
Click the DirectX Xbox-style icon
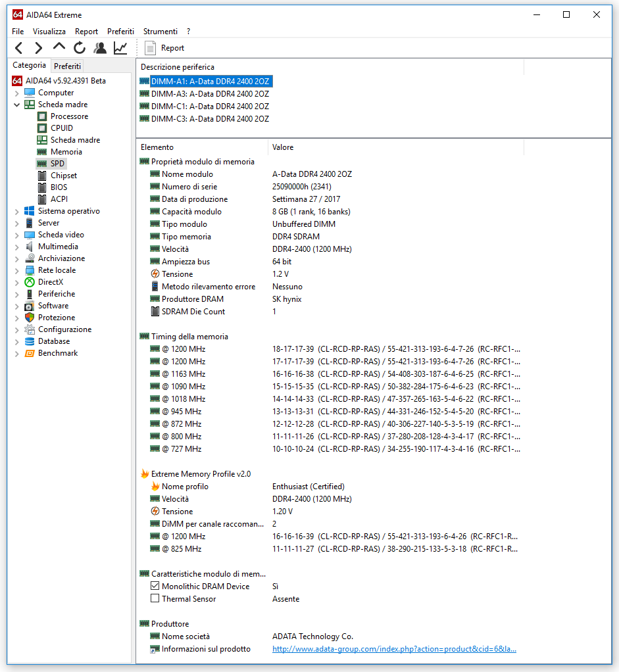(29, 282)
